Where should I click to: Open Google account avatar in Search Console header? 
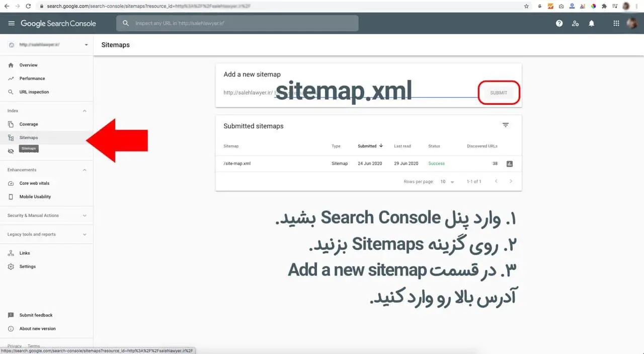[631, 23]
